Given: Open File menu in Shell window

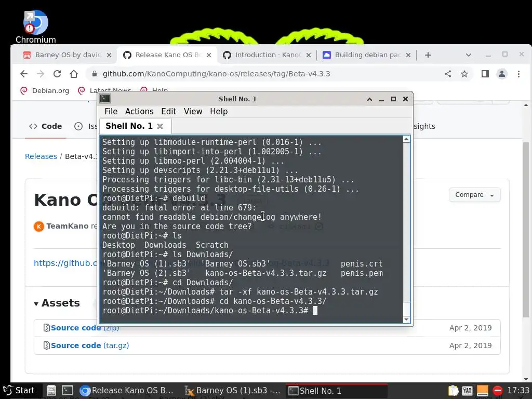Looking at the screenshot, I should pos(111,112).
